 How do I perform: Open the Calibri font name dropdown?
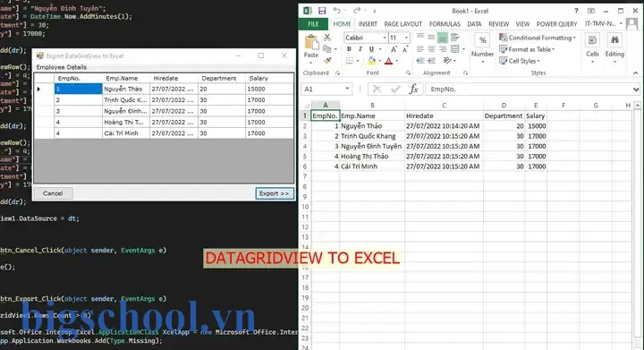click(x=385, y=38)
